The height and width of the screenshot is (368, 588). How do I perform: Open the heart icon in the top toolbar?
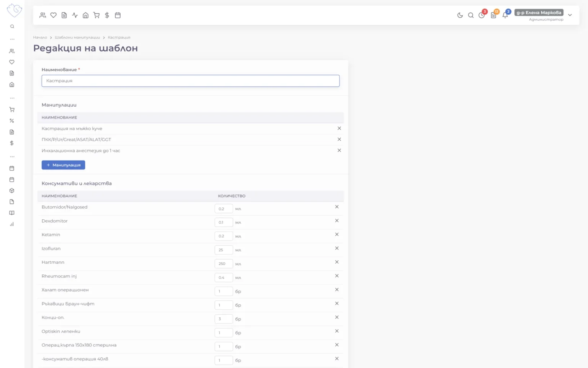click(x=54, y=15)
